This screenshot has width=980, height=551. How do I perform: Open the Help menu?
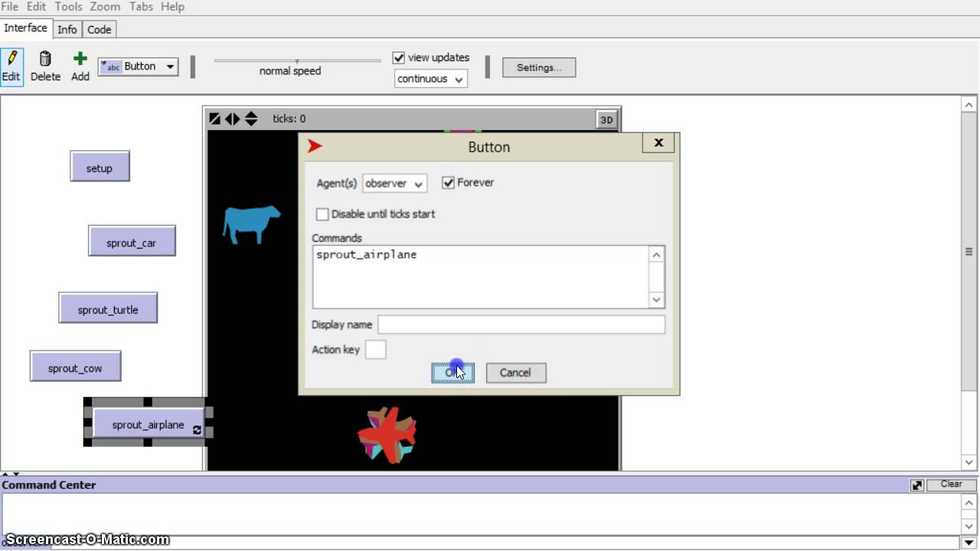(172, 7)
